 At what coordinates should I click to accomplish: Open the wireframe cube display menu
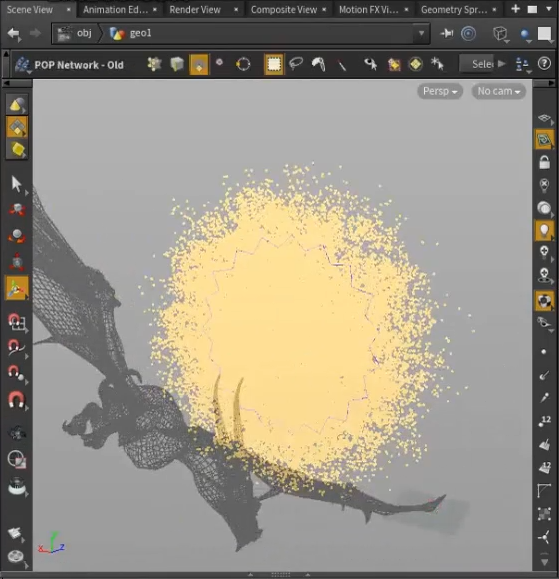click(500, 34)
